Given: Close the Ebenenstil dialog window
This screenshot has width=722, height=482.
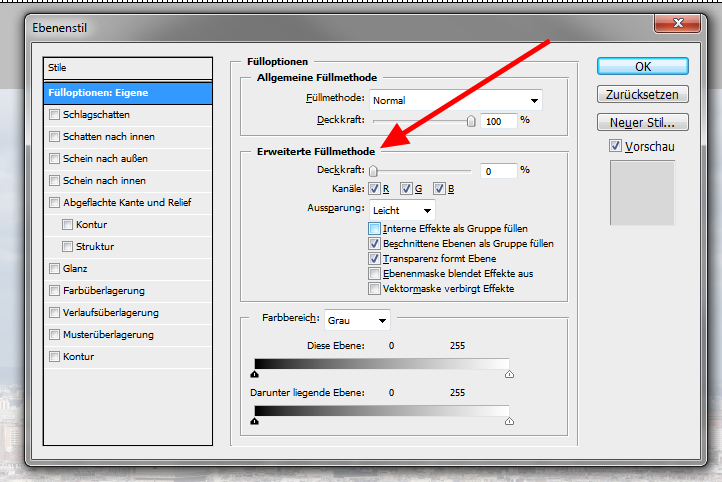Looking at the screenshot, I should 689,22.
